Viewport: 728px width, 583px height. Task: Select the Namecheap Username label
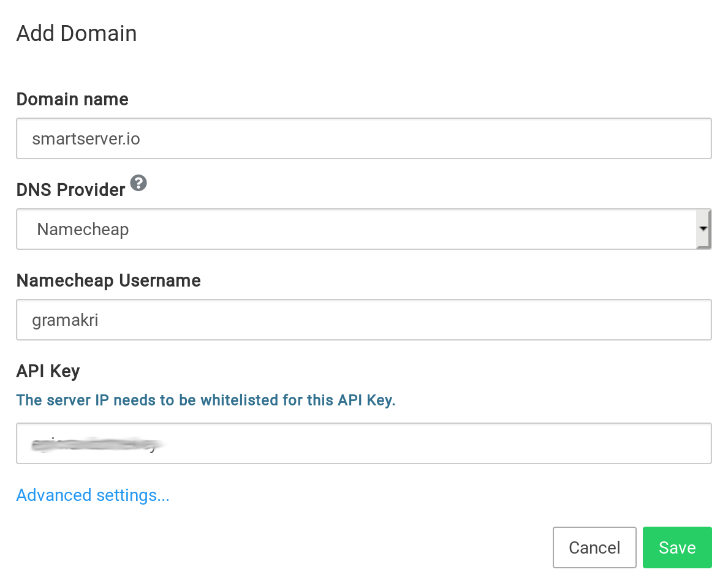(108, 280)
